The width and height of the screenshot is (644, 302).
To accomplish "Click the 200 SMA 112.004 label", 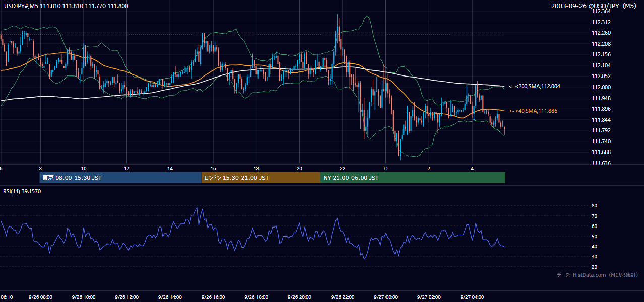I will pos(535,87).
